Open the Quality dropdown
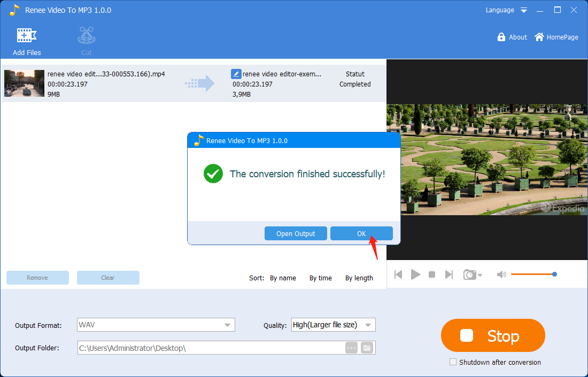The height and width of the screenshot is (377, 588). (368, 325)
